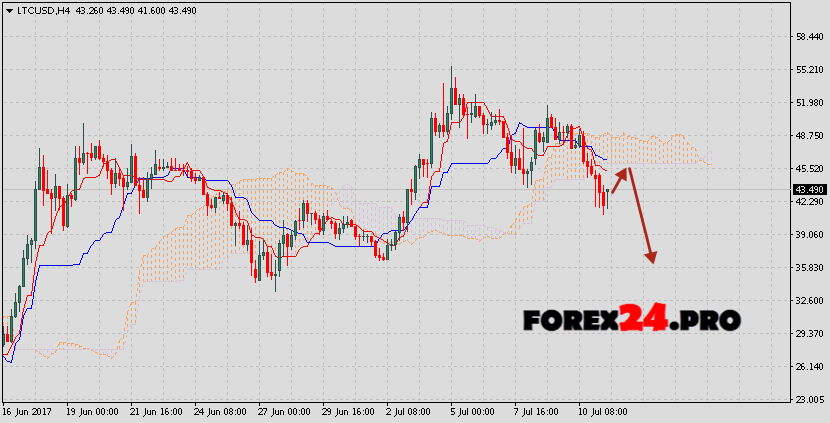Click the triangle arrow beside LTCUSD,H4
This screenshot has width=830, height=423.
[x=9, y=11]
